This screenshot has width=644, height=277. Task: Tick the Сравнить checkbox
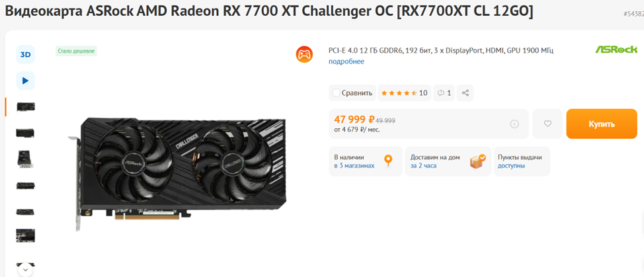pos(336,93)
